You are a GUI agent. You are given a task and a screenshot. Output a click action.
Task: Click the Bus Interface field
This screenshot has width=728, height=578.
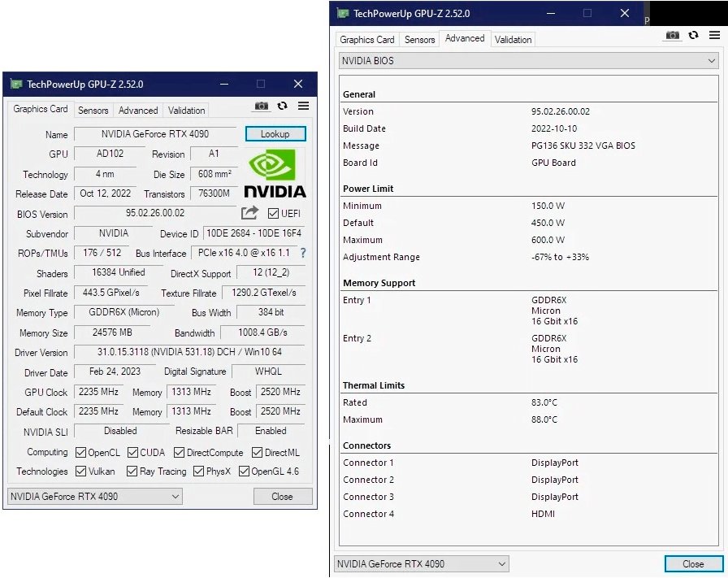tap(244, 253)
